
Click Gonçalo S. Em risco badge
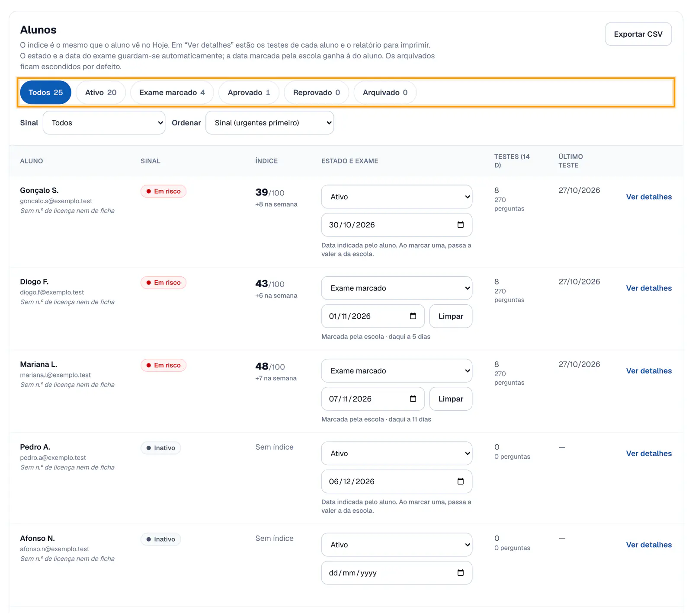coord(163,191)
